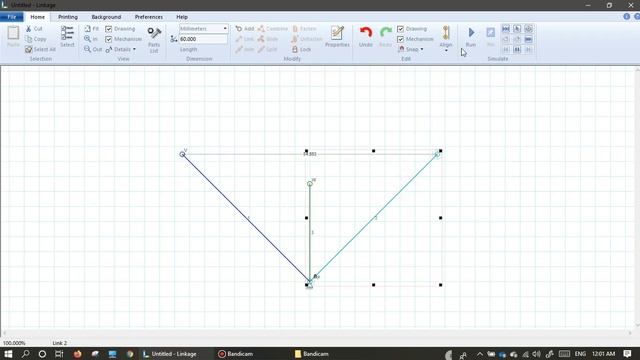
Task: Toggle the View Drawing checkbox
Action: tap(109, 29)
